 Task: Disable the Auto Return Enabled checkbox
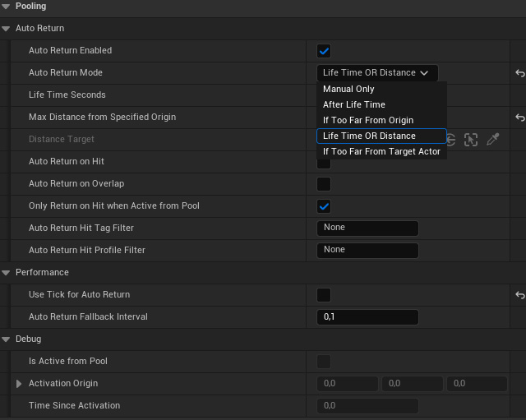click(324, 51)
